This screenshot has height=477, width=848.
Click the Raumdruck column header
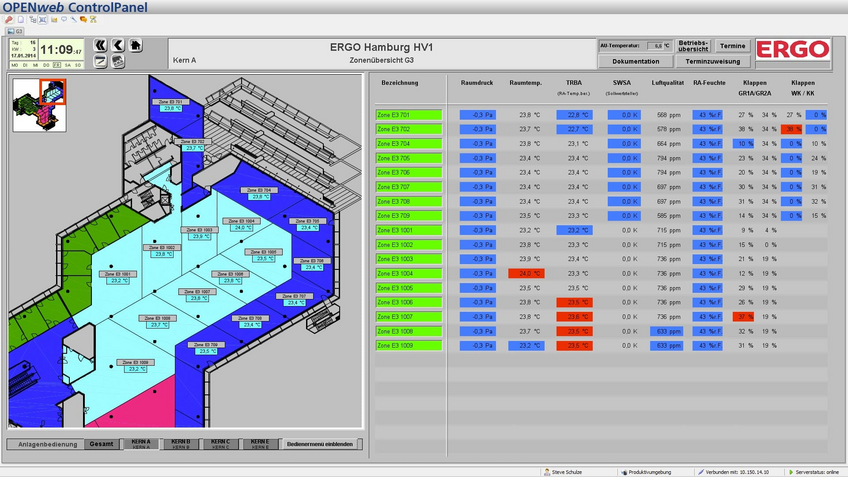[476, 83]
